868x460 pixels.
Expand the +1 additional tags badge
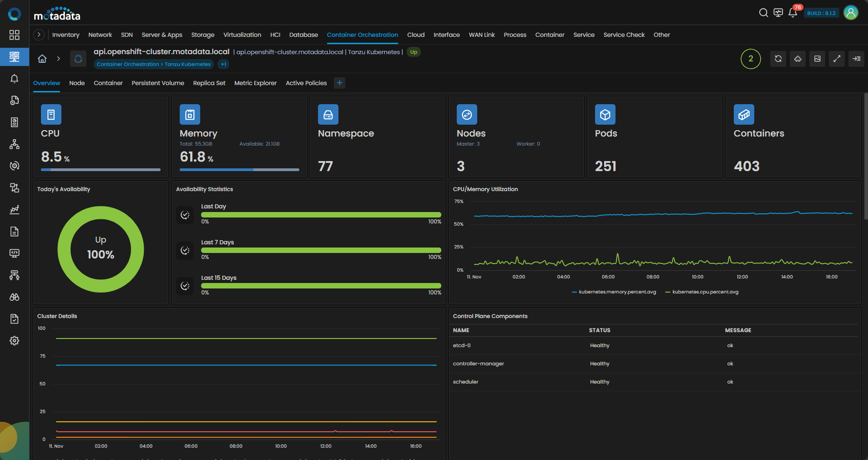coord(223,64)
